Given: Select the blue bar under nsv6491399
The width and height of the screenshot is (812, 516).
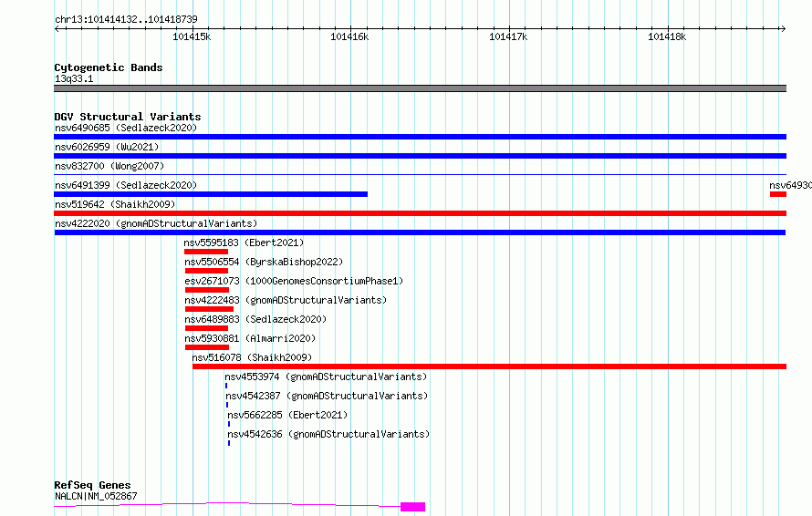Looking at the screenshot, I should click(x=211, y=194).
